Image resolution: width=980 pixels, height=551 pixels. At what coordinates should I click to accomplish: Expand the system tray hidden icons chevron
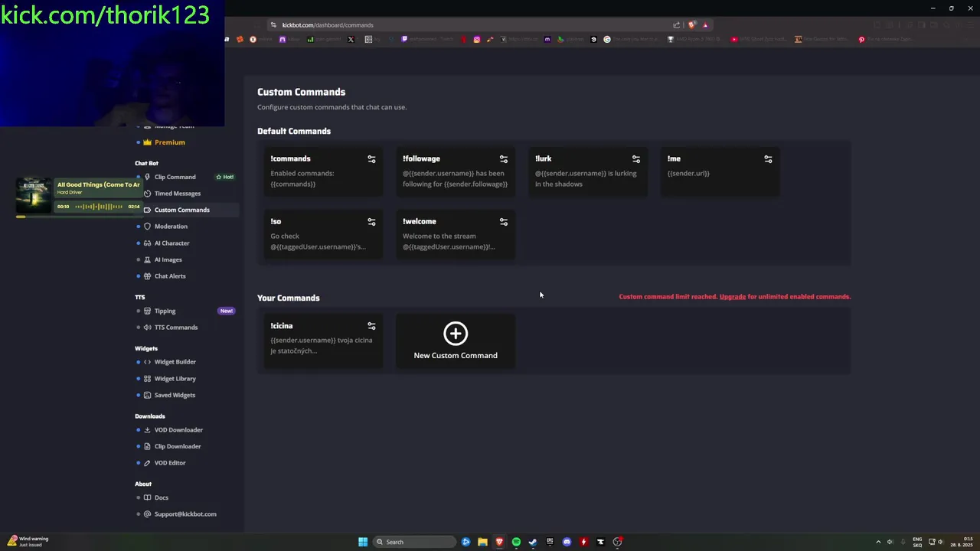click(878, 542)
